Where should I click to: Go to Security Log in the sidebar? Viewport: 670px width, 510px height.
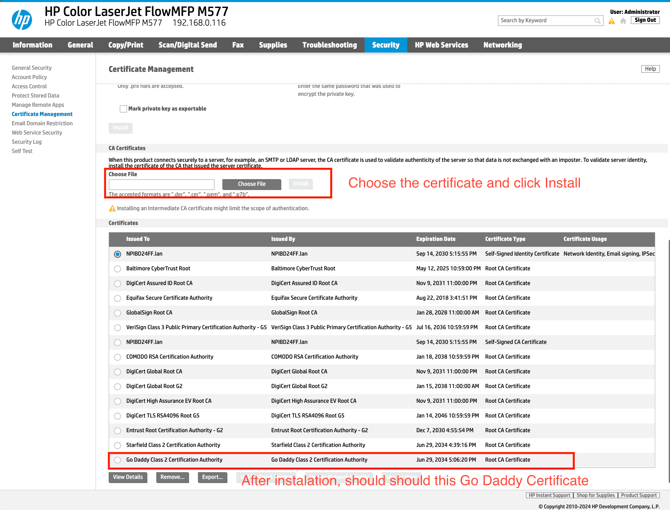(27, 142)
